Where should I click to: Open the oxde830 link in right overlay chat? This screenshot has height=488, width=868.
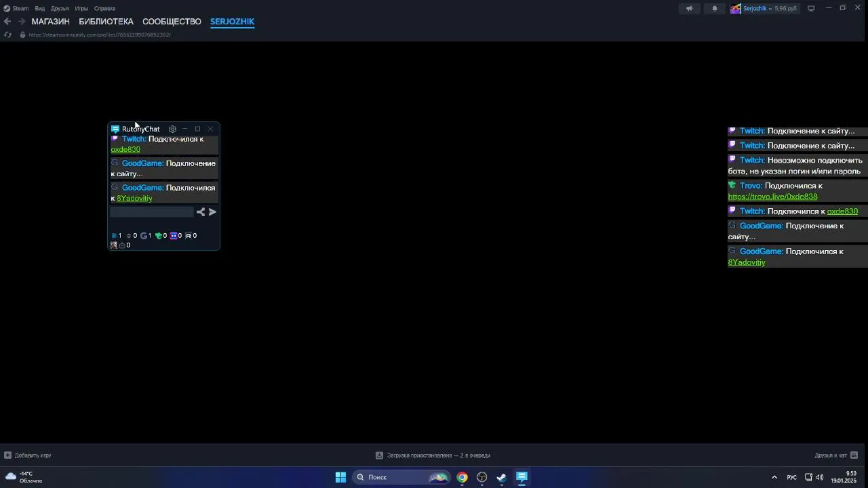coord(842,211)
